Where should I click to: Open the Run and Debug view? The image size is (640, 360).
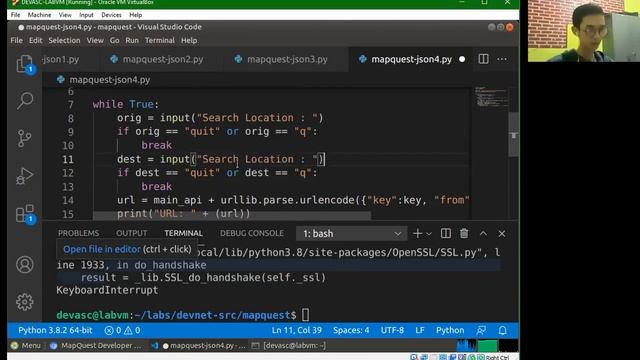click(24, 176)
